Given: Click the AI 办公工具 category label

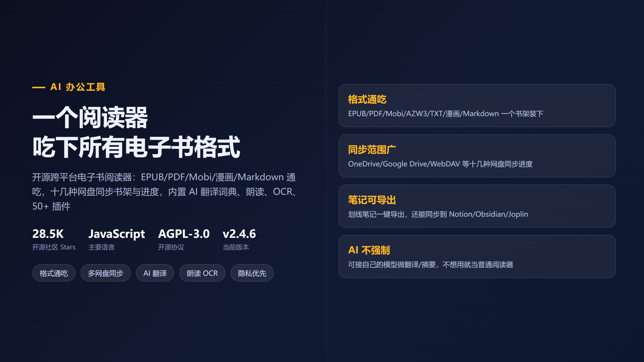Looking at the screenshot, I should (x=78, y=87).
